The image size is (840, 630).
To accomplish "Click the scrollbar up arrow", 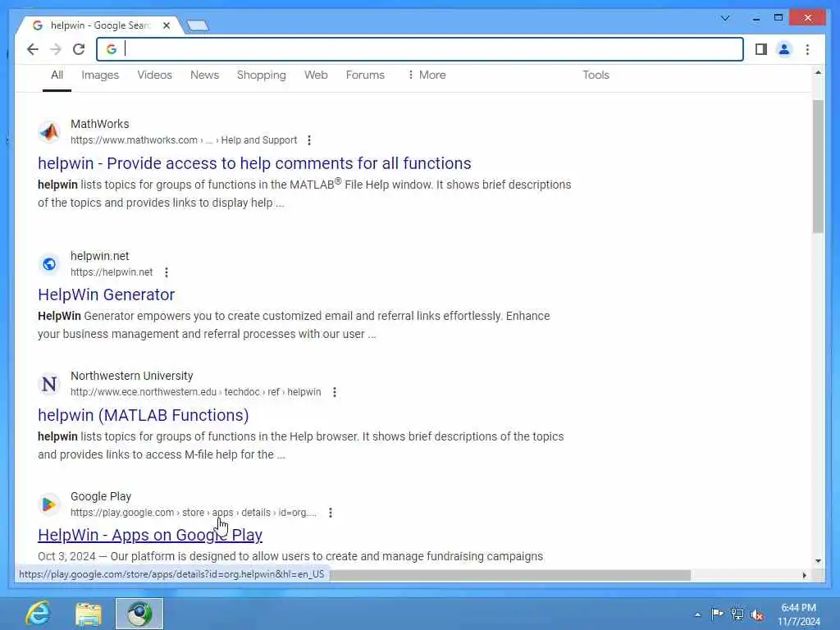I will [x=818, y=72].
